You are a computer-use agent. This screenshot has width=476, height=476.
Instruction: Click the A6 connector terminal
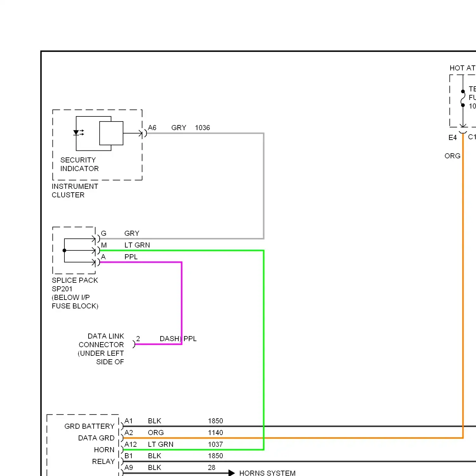click(145, 133)
